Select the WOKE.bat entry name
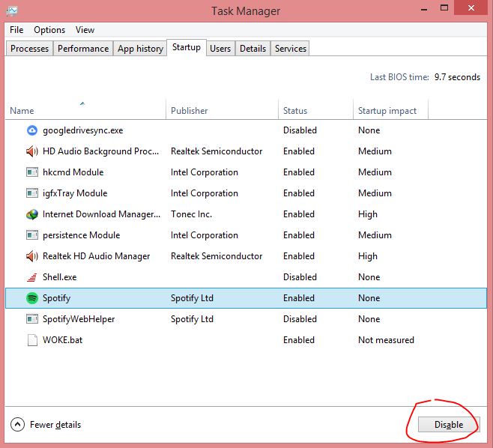The width and height of the screenshot is (493, 448). [63, 340]
